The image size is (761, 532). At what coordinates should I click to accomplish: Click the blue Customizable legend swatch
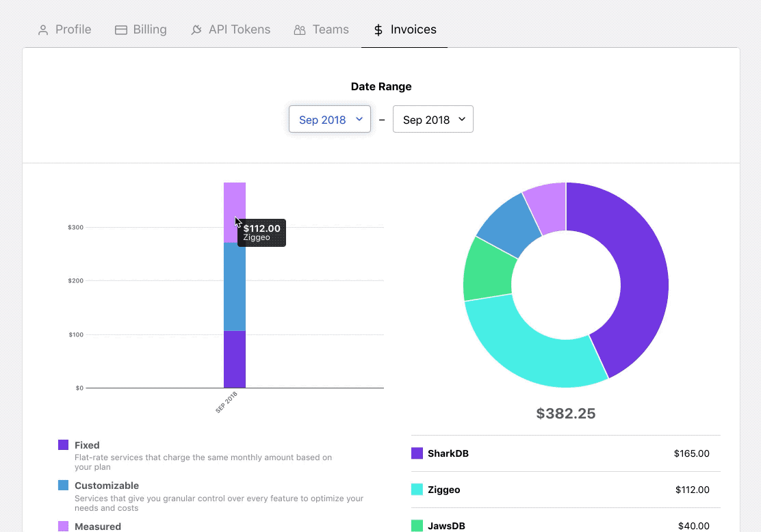(x=63, y=486)
